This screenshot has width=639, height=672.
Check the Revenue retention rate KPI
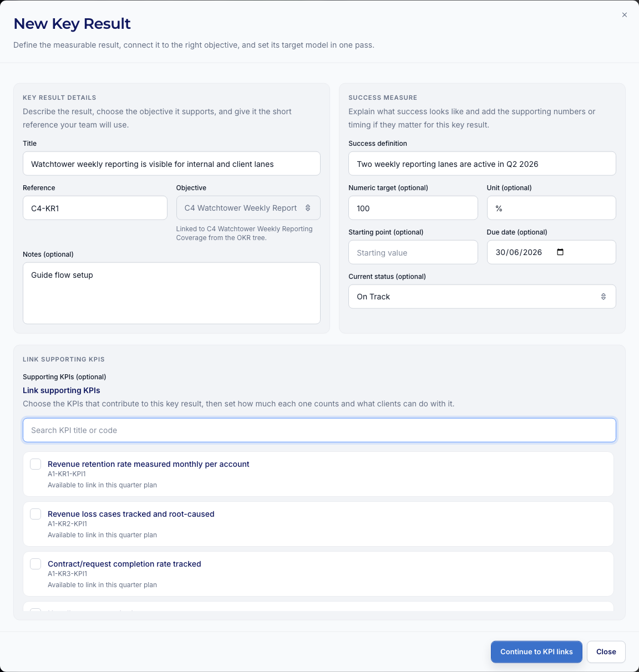coord(35,464)
